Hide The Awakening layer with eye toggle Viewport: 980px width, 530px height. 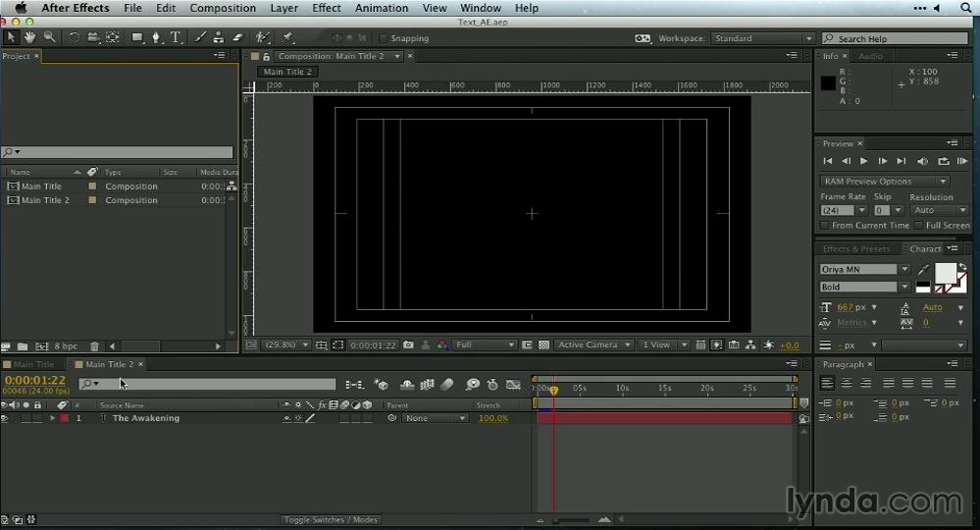5,418
